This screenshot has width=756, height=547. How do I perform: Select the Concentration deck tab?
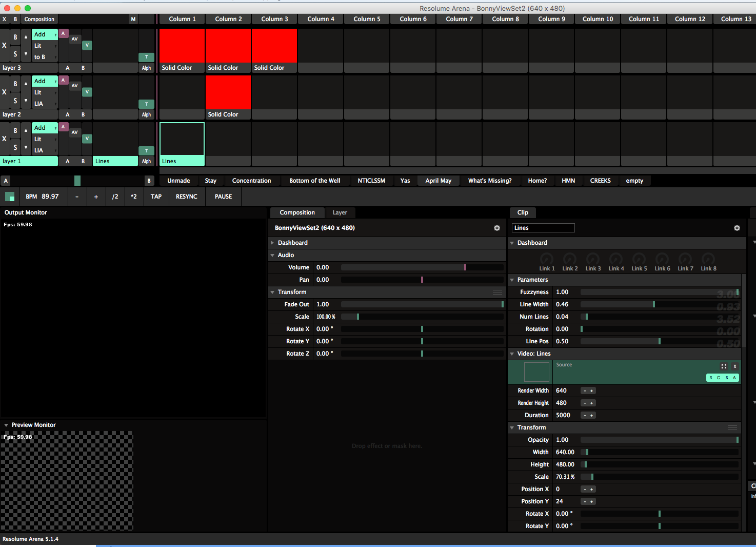pyautogui.click(x=251, y=181)
